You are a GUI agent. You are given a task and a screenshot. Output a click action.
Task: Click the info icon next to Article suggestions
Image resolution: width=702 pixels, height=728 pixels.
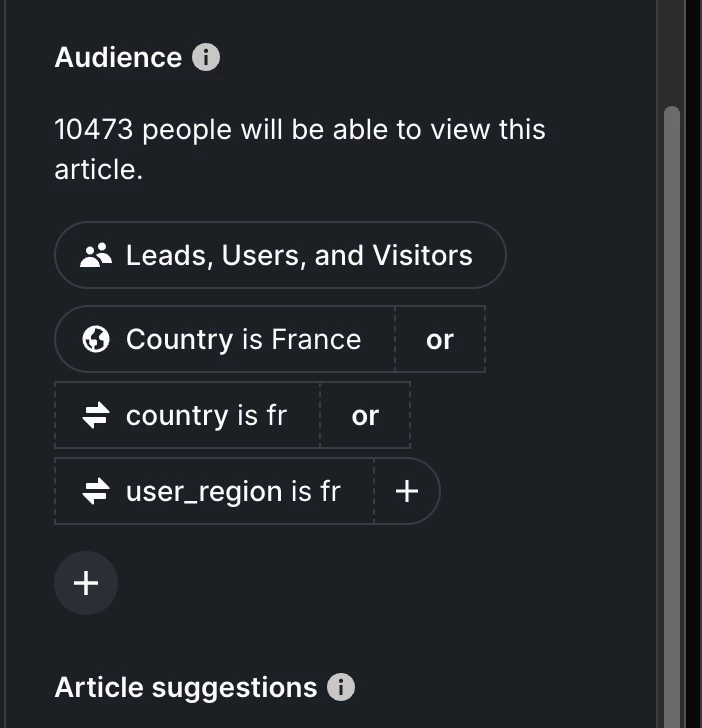point(341,688)
